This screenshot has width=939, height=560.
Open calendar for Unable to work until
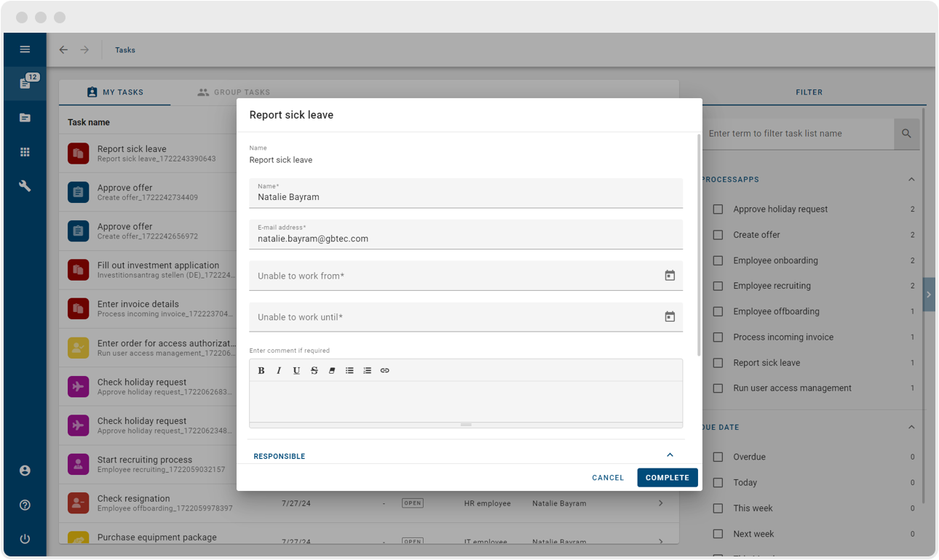click(670, 317)
